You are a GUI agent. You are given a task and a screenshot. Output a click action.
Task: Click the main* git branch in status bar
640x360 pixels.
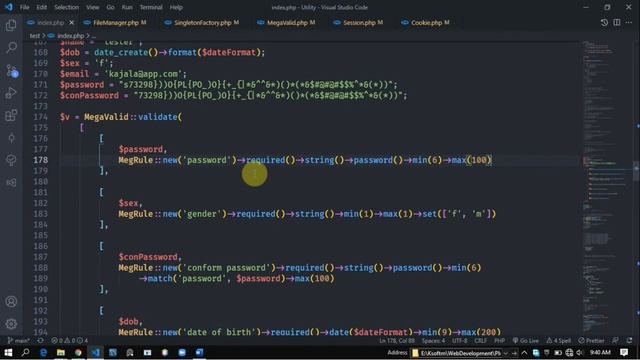pyautogui.click(x=18, y=340)
